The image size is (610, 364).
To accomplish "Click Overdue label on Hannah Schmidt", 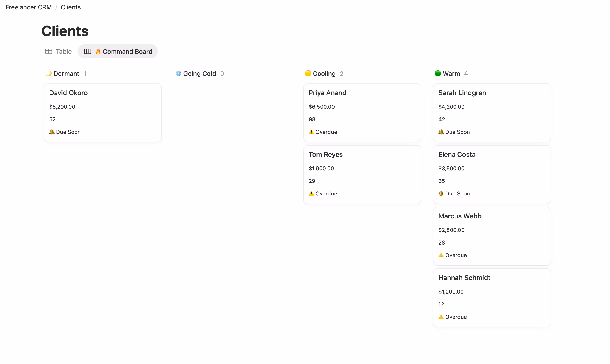I will 456,317.
